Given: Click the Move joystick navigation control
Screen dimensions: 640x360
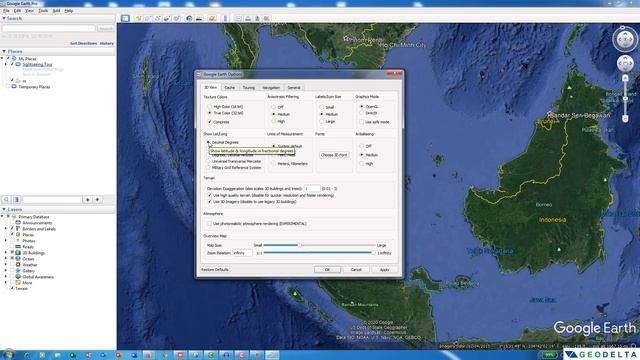Looking at the screenshot, I should [x=625, y=64].
